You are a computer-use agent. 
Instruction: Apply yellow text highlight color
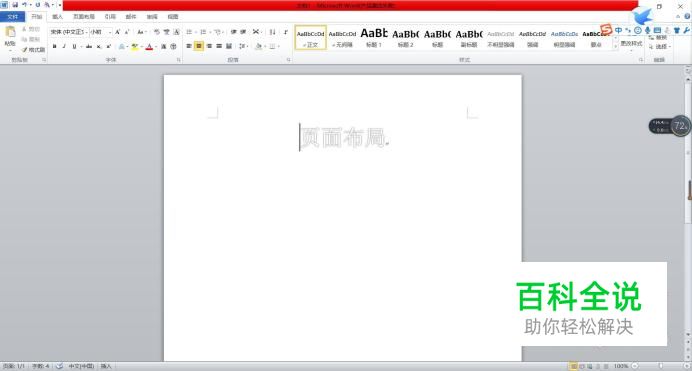pos(135,46)
